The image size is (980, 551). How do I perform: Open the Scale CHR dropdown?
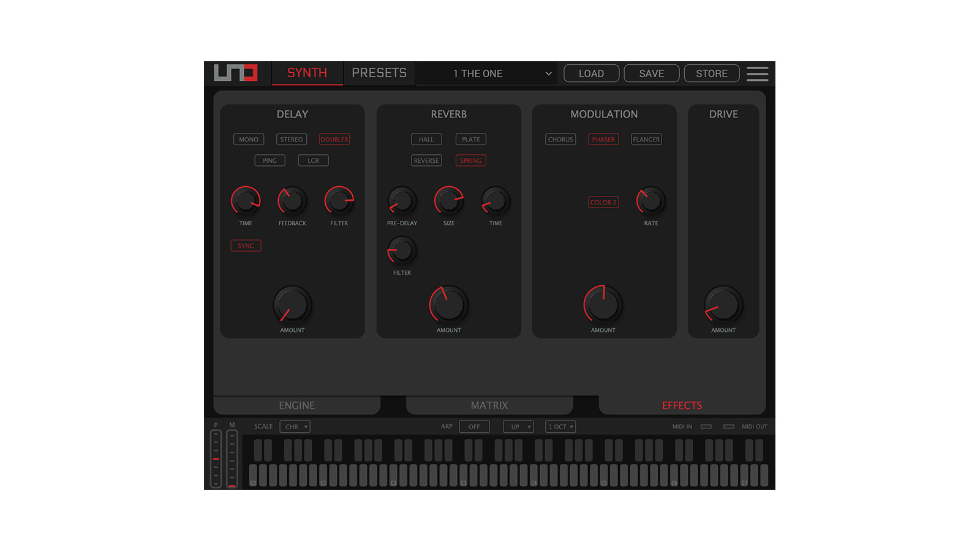coord(295,427)
